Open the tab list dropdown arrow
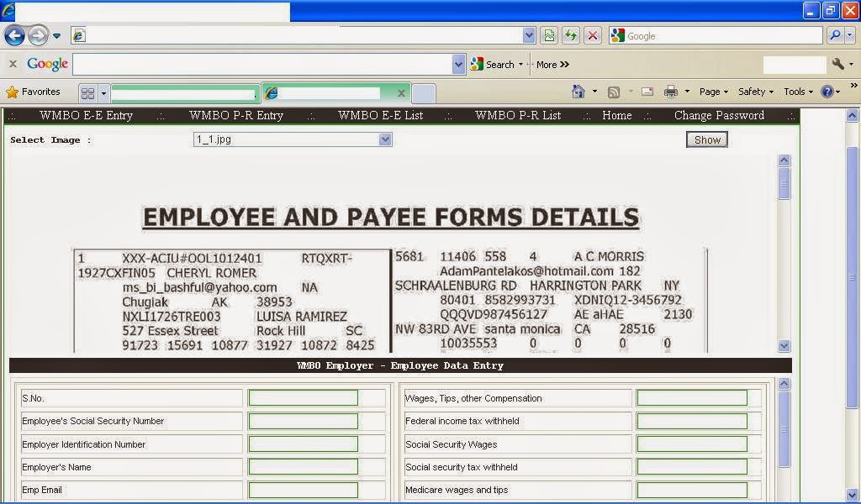Viewport: 861px width, 504px height. [x=103, y=93]
